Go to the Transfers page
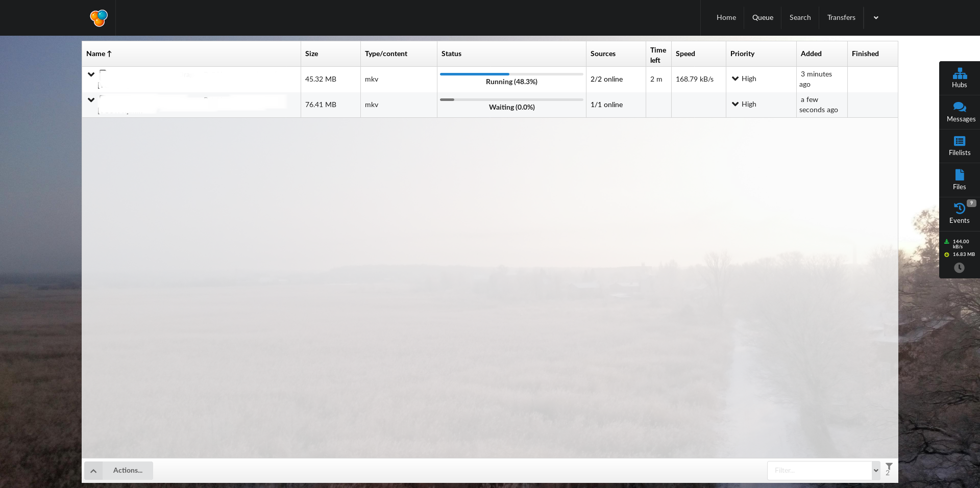 pyautogui.click(x=841, y=17)
